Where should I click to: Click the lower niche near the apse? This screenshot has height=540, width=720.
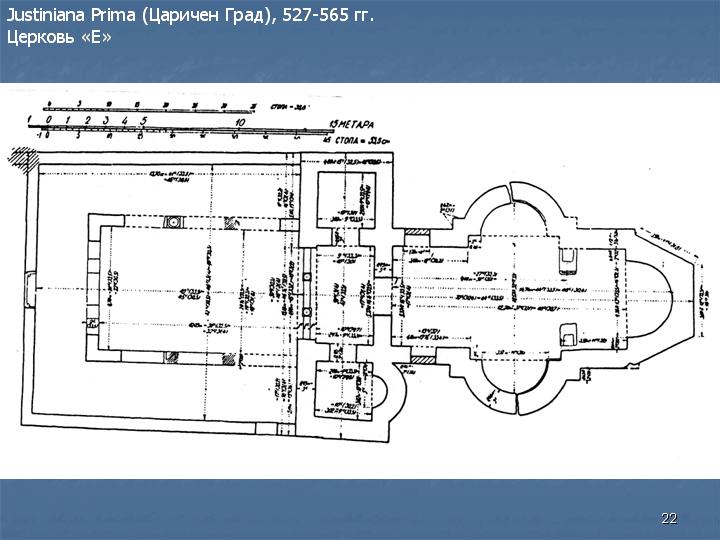(570, 335)
